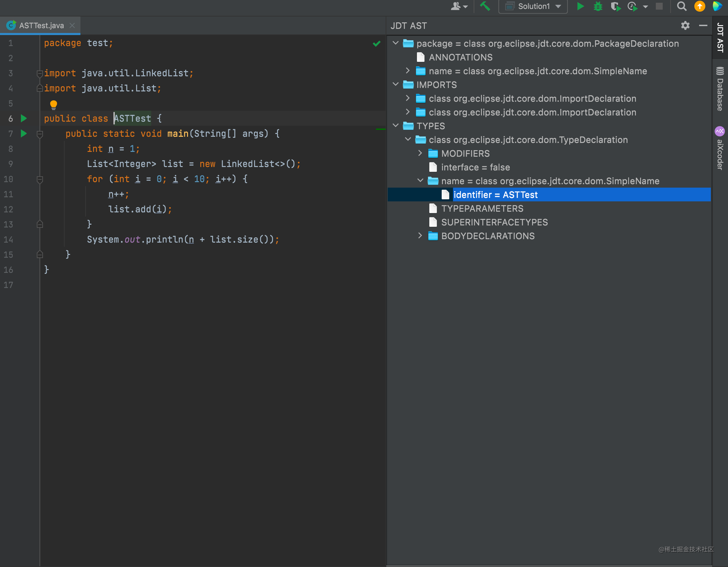Select the ASTTest.java editor tab
Viewport: 728px width, 567px height.
[41, 25]
